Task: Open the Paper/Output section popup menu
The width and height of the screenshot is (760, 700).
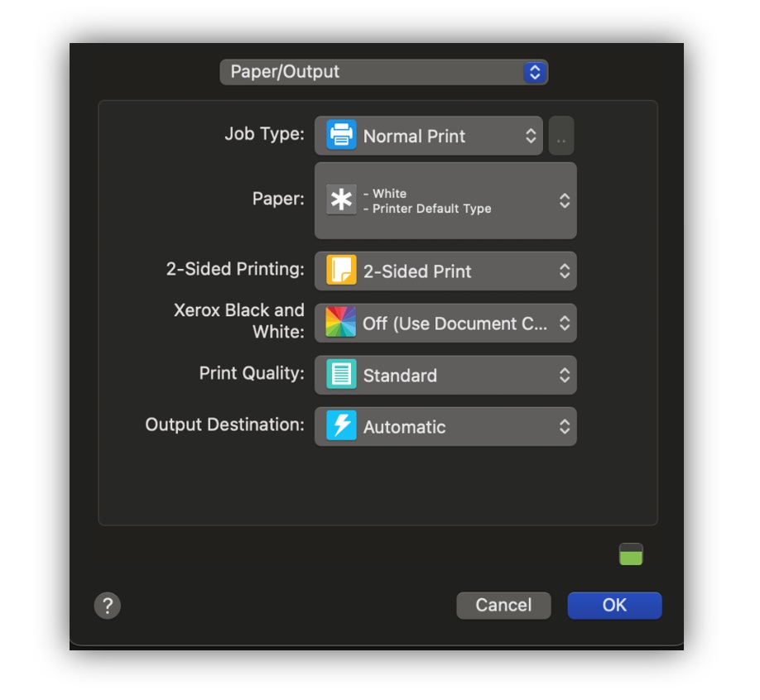Action: click(384, 72)
